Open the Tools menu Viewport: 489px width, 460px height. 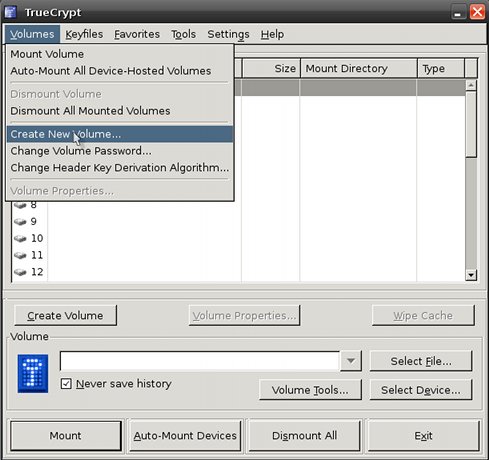[x=183, y=34]
